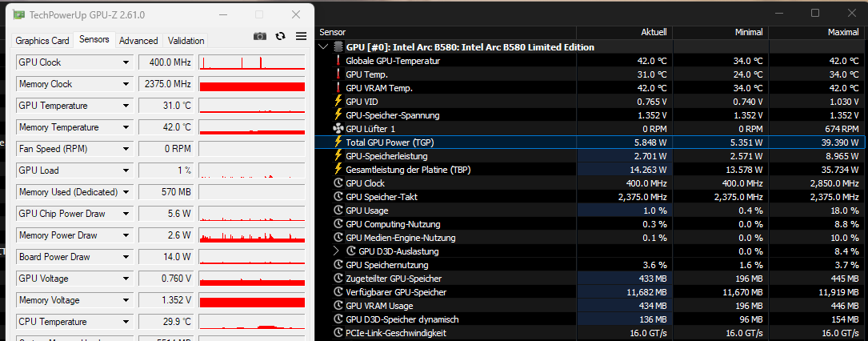Click round icon of GPU Medien-Engine-Nutzung
Screen dimensions: 868x341
click(x=338, y=238)
